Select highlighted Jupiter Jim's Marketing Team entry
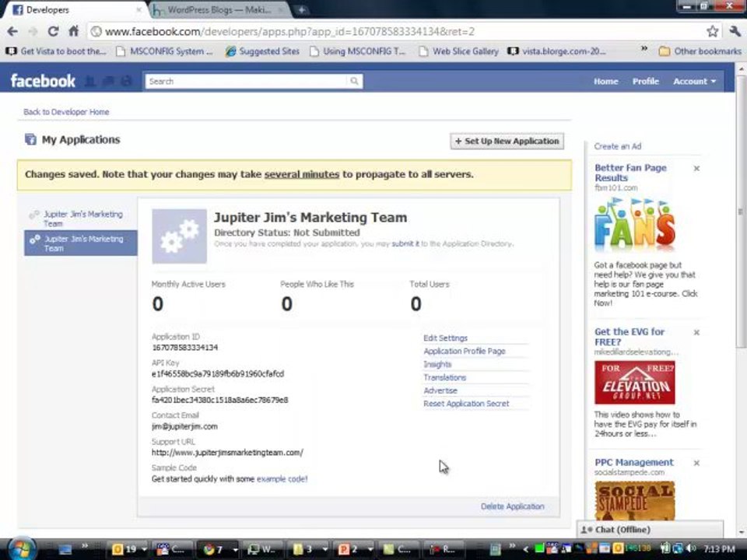This screenshot has height=560, width=747. [80, 243]
